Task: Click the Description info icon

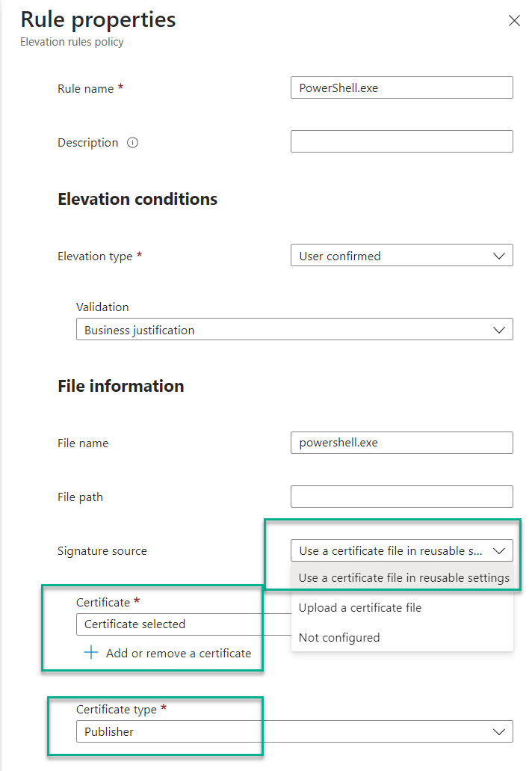Action: (132, 142)
